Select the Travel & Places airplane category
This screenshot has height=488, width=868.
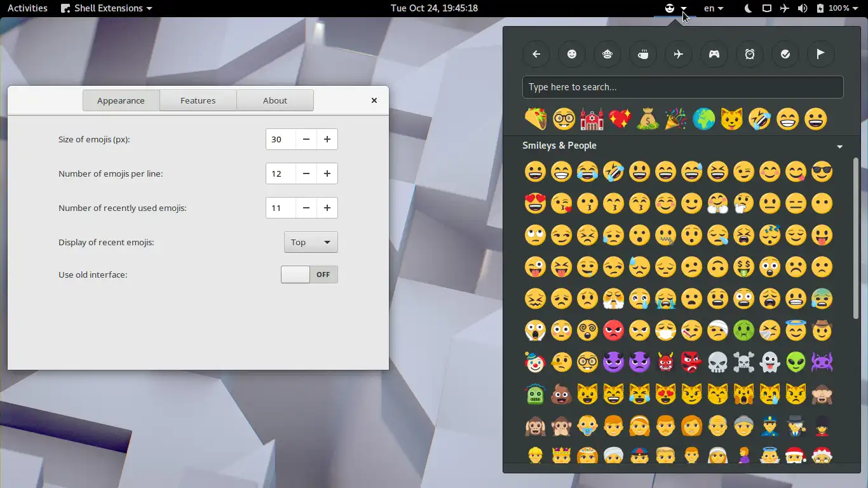pyautogui.click(x=679, y=54)
